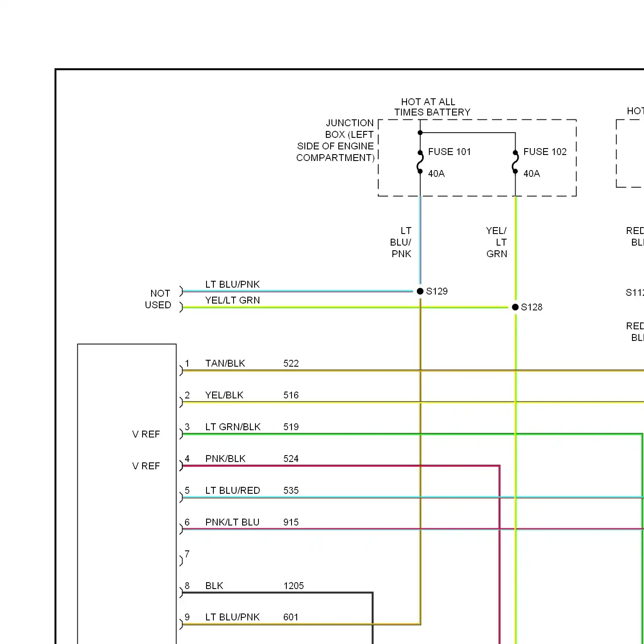Select circuit number 601

coord(291,617)
